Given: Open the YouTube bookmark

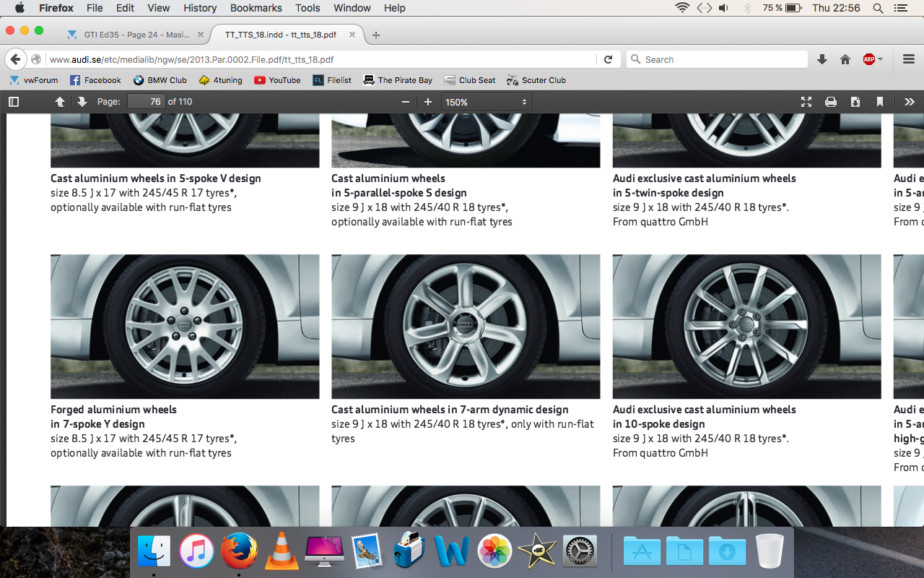Looking at the screenshot, I should [277, 80].
